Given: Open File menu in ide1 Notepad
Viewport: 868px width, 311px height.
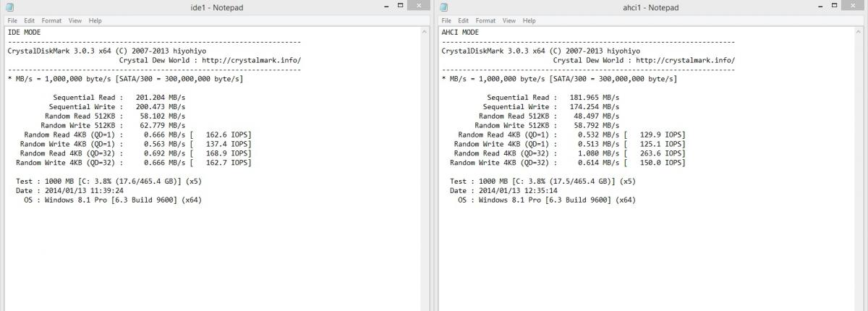Looking at the screenshot, I should (x=12, y=21).
